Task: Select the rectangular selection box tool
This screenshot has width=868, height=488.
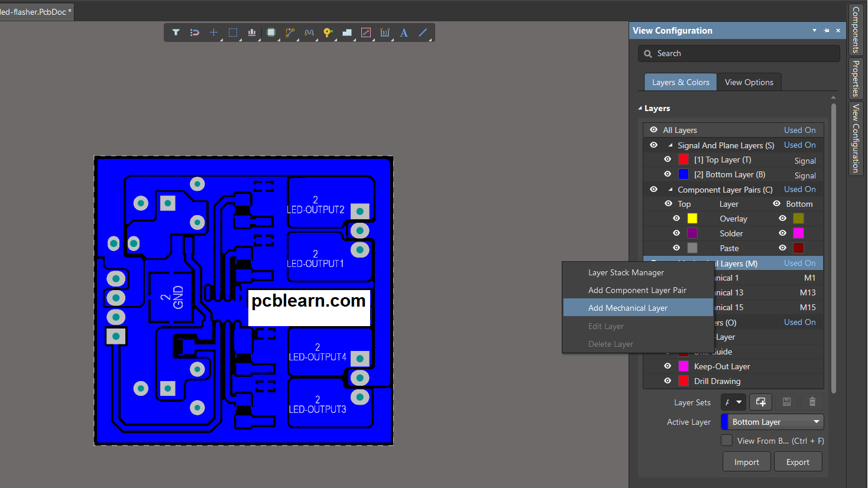Action: (233, 32)
